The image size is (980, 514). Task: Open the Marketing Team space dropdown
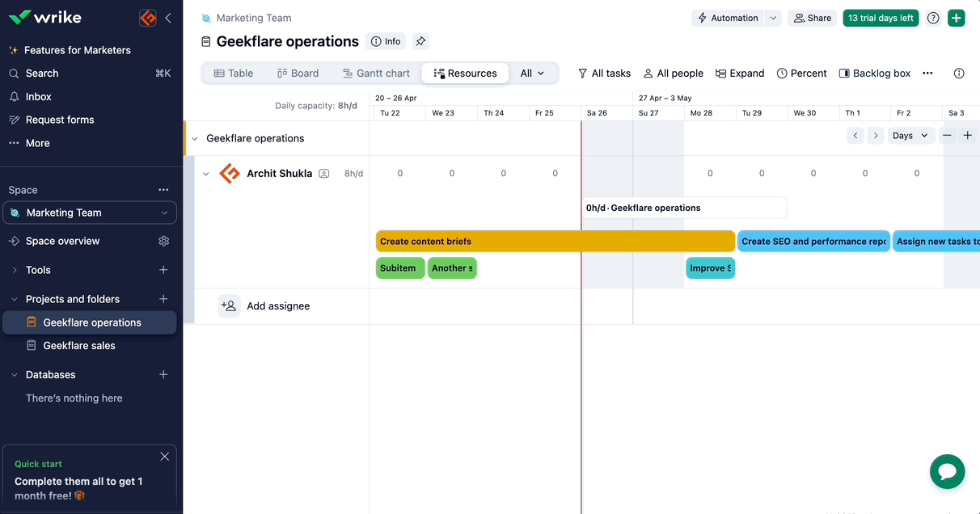pos(90,213)
